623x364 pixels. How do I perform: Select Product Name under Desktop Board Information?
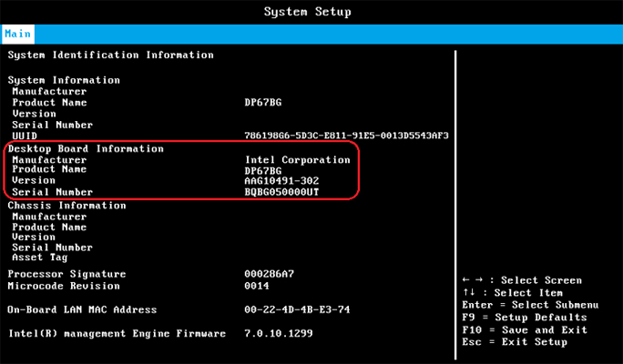point(49,169)
